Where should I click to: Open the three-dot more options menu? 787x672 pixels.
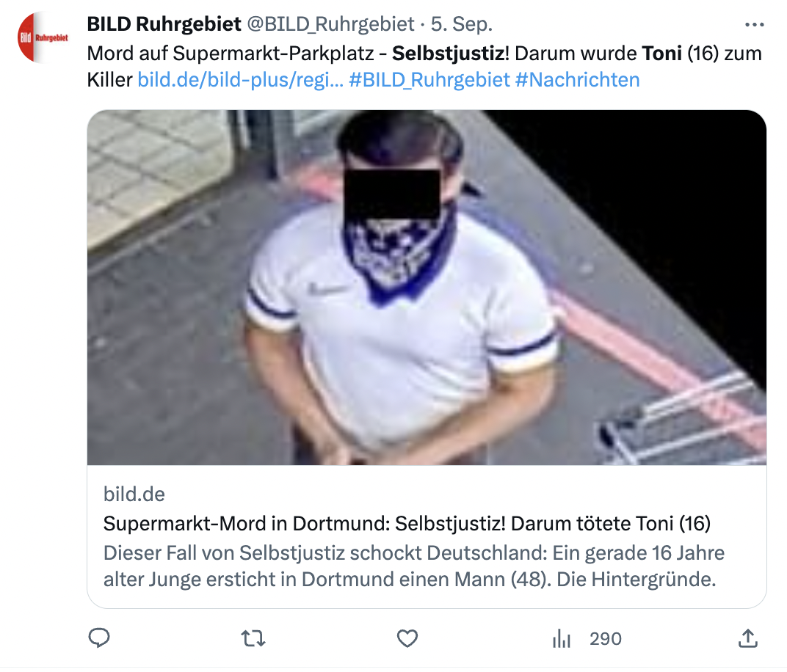point(755,24)
